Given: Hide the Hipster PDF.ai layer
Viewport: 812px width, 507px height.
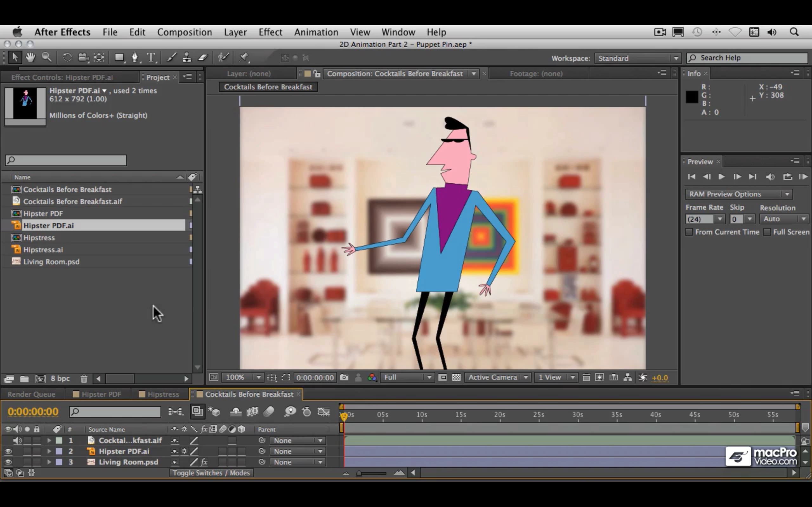Looking at the screenshot, I should click(x=8, y=451).
